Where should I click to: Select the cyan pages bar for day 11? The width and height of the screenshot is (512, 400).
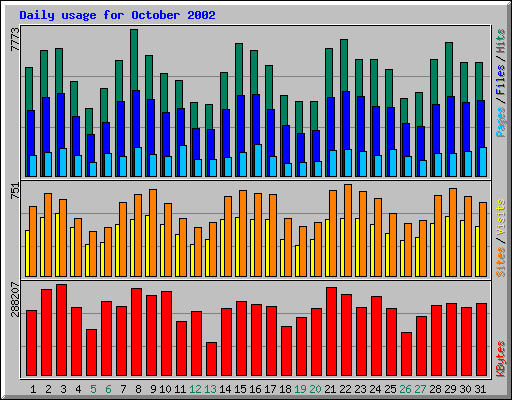(x=183, y=161)
